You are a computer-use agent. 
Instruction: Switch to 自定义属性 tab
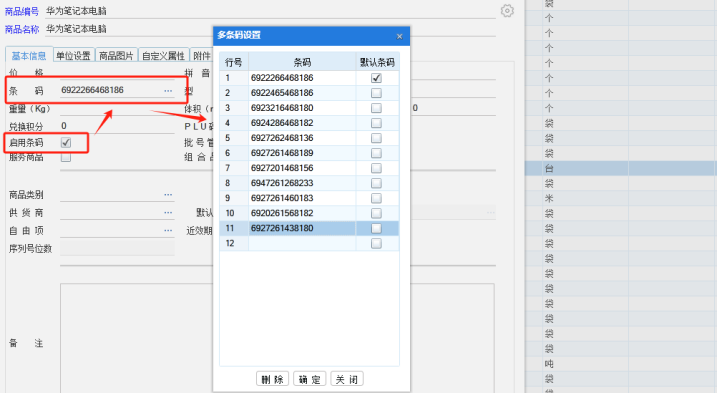[x=163, y=55]
